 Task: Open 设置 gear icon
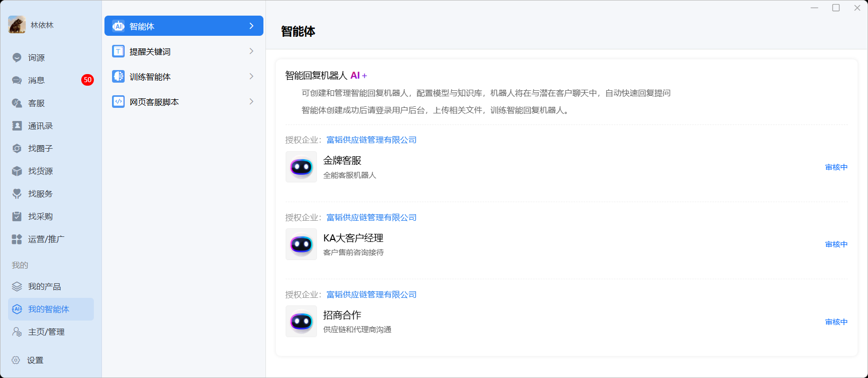click(16, 360)
